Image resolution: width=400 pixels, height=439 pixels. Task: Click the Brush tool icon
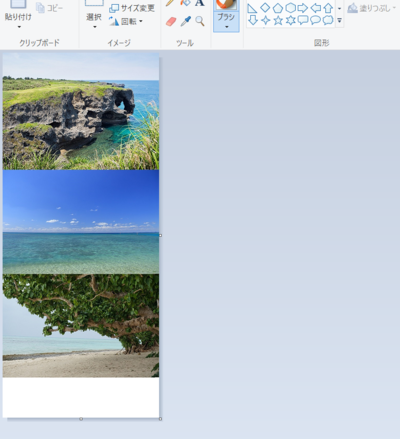coord(226,4)
